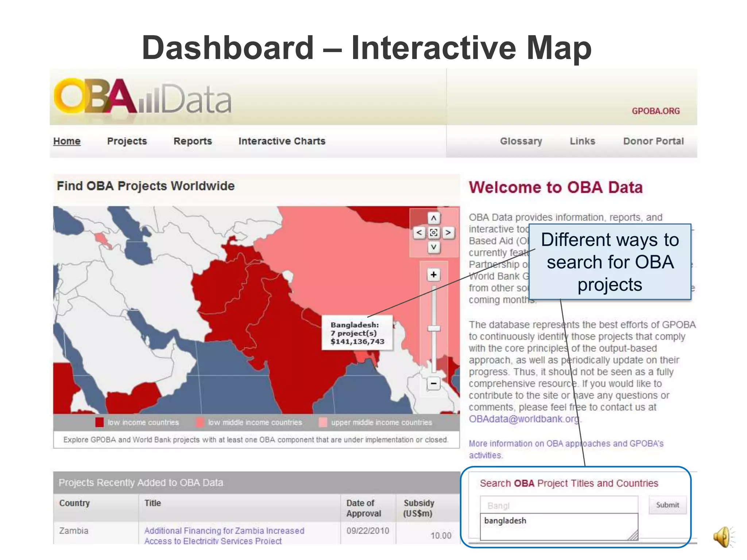
Task: Visit the GPOBA.ORG link
Action: 655,111
